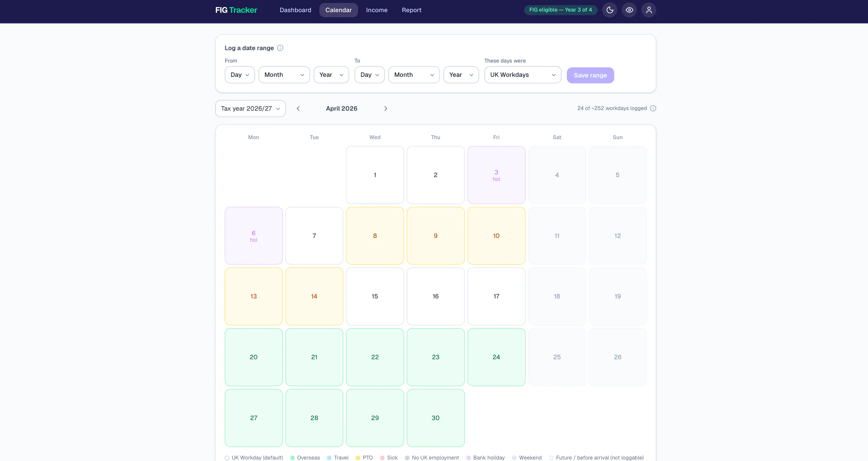Click weekend cell April 18
The width and height of the screenshot is (868, 461).
click(557, 296)
